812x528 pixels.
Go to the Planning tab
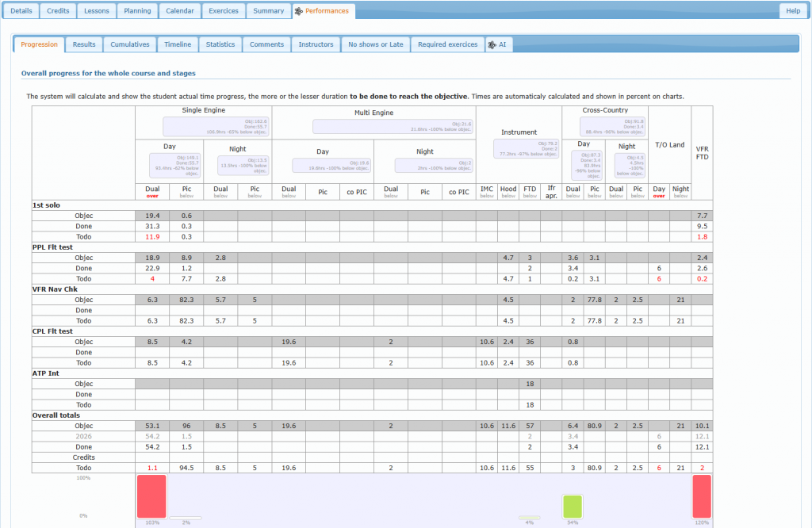[x=137, y=11]
